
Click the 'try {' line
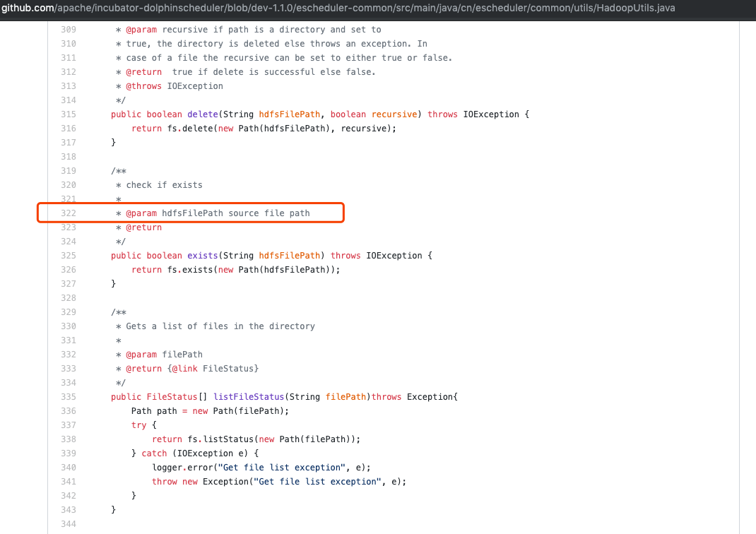[x=143, y=425]
